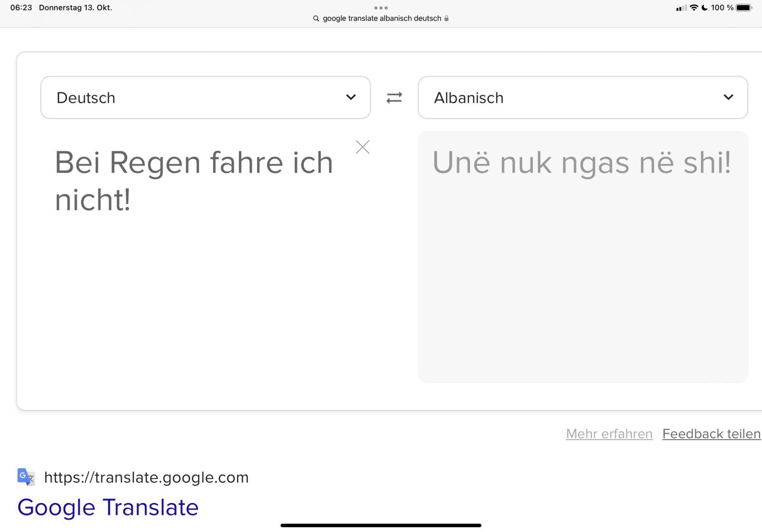Tap the moon Focus mode icon
762x532 pixels.
(x=704, y=8)
